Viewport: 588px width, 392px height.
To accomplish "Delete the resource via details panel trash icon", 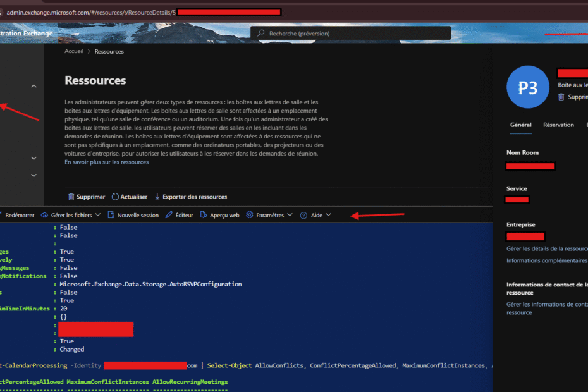I will 561,97.
